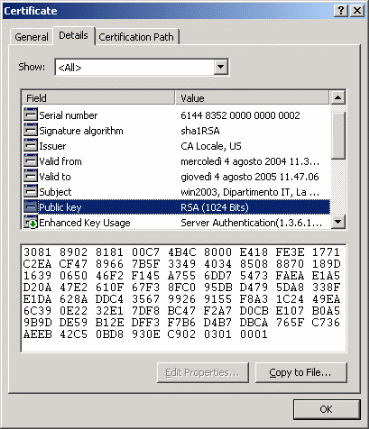Select the Valid to row label

pyautogui.click(x=55, y=177)
